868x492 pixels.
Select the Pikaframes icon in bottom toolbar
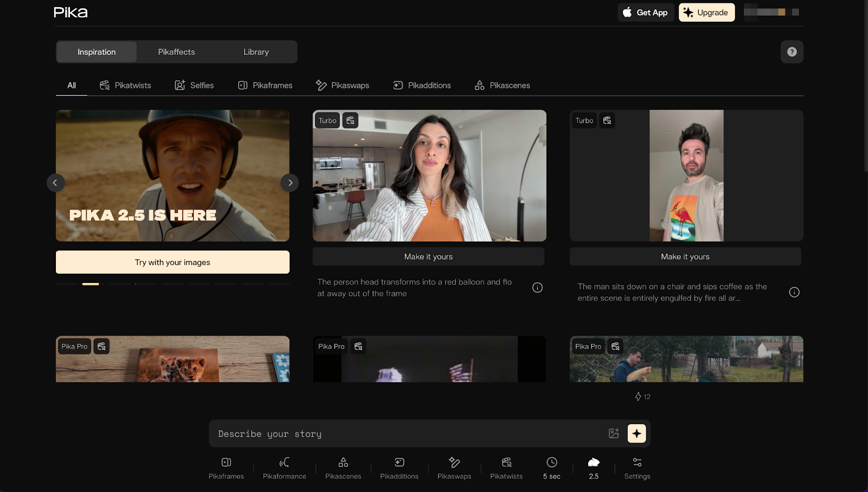click(x=226, y=468)
